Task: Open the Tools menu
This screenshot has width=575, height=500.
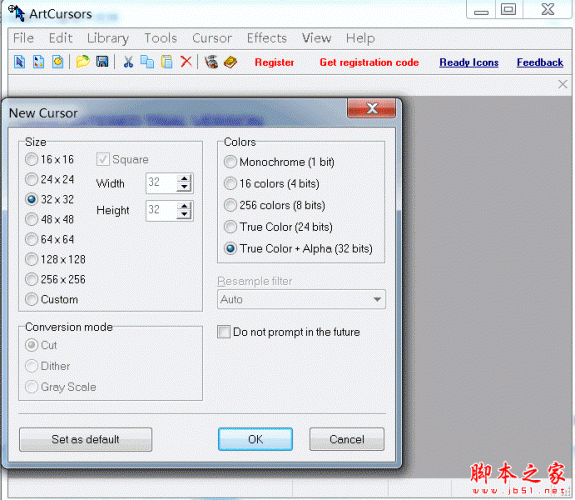Action: 161,38
